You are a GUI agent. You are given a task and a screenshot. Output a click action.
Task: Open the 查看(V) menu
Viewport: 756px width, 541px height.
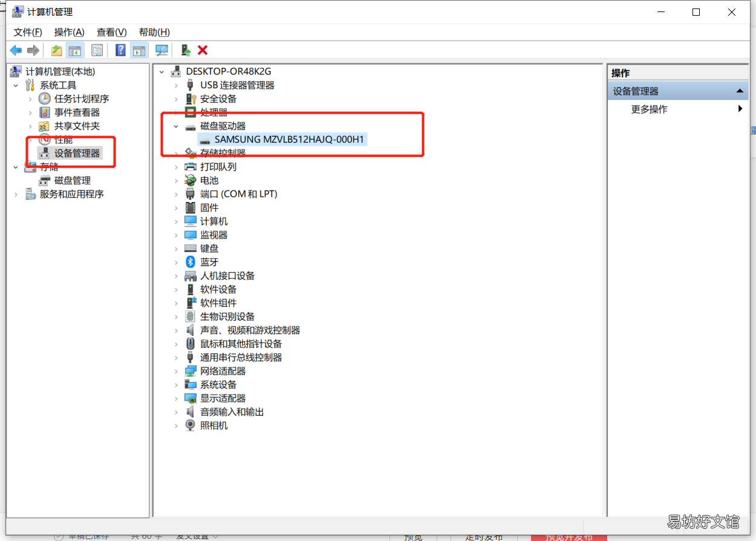[x=111, y=32]
